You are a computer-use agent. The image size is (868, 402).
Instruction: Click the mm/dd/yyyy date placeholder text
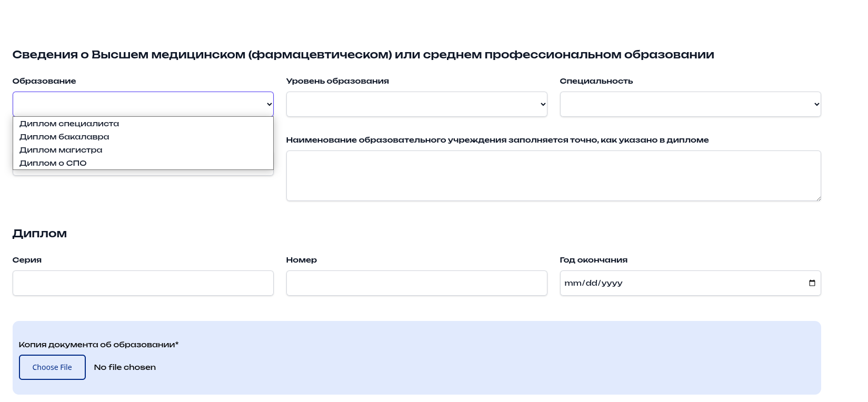coord(593,283)
